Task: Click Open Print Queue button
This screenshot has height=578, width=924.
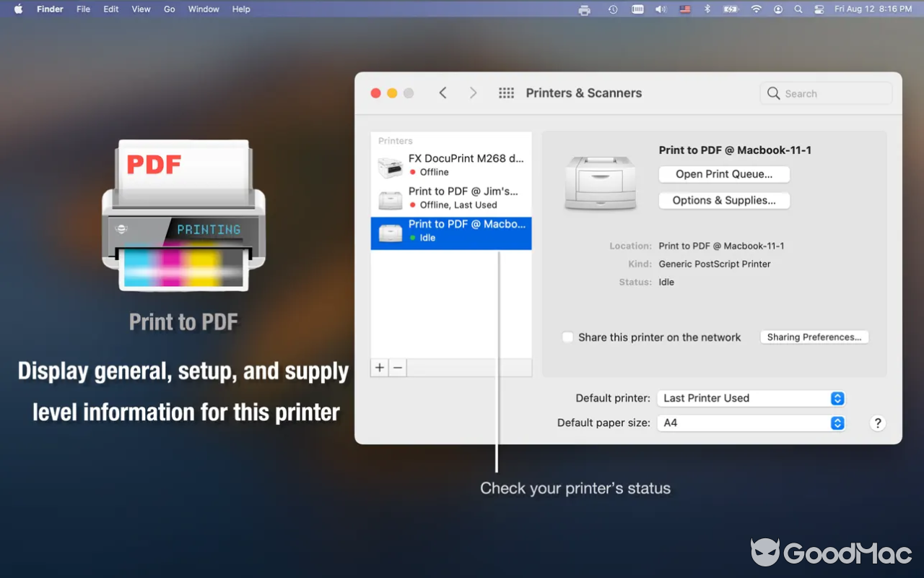Action: coord(724,174)
